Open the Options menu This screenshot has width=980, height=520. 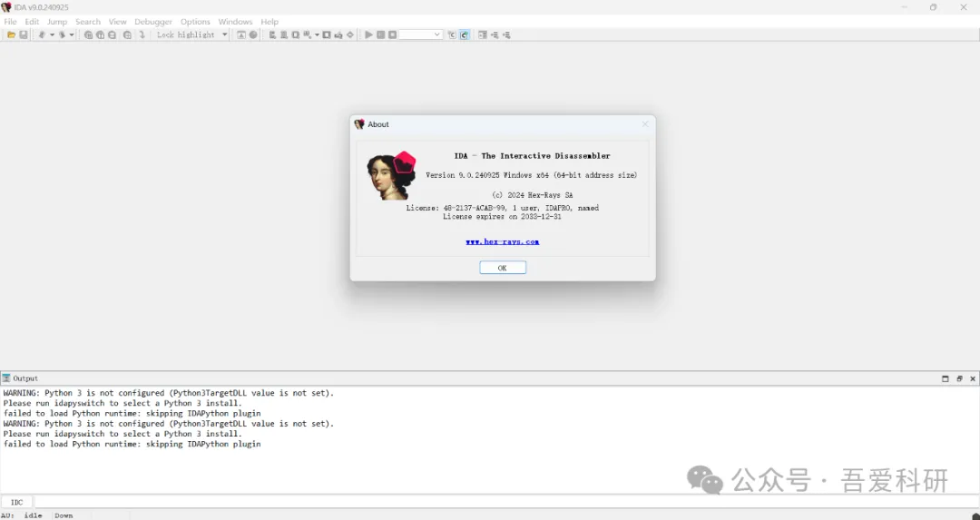[x=195, y=21]
